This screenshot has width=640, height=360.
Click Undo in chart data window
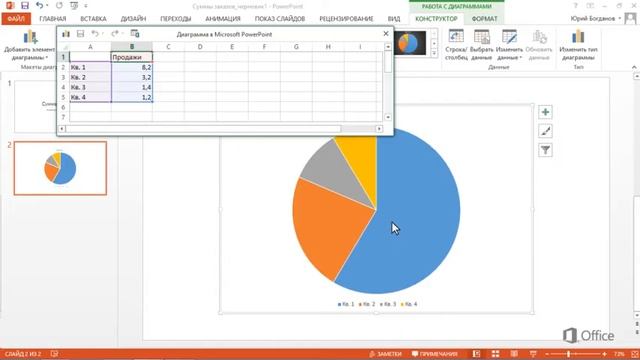pos(95,34)
